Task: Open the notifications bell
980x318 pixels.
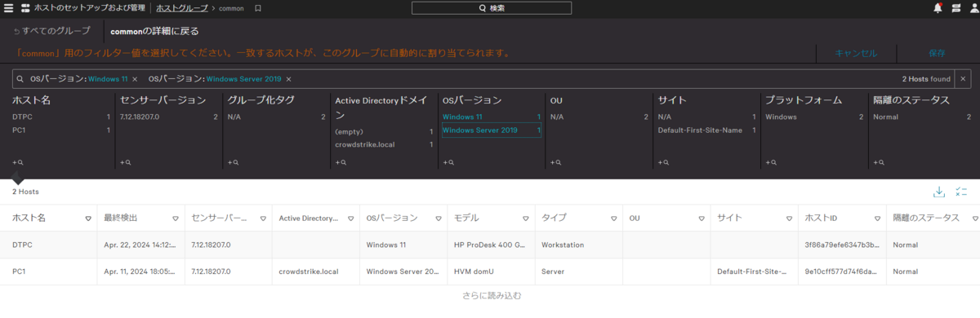Action: 938,7
